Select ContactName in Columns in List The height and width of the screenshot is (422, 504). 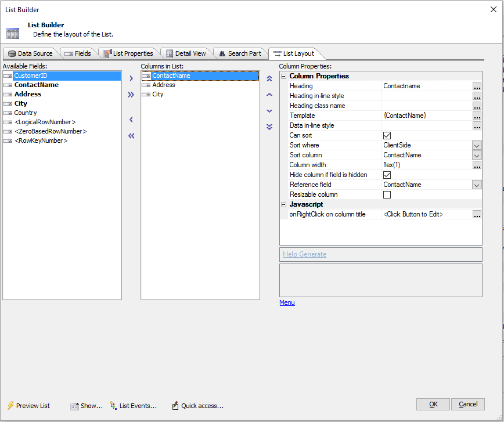point(171,76)
